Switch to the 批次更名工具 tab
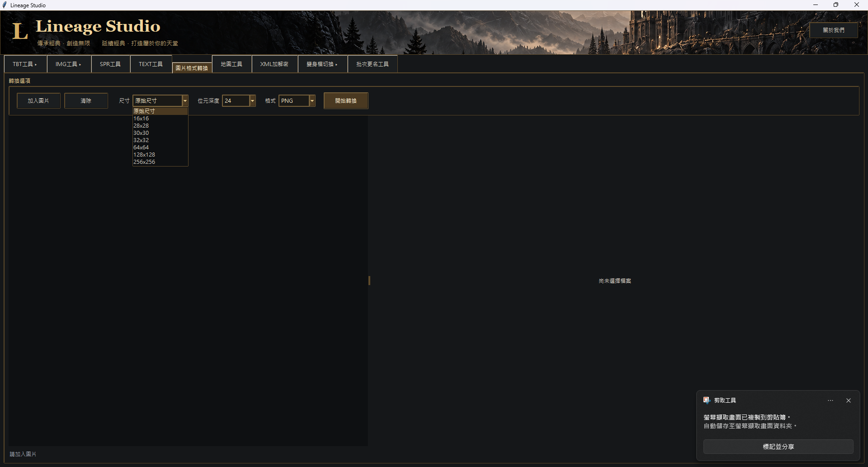868x467 pixels. coord(373,64)
